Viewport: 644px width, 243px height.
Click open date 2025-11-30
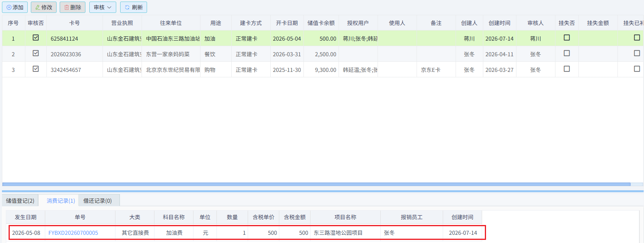[287, 70]
